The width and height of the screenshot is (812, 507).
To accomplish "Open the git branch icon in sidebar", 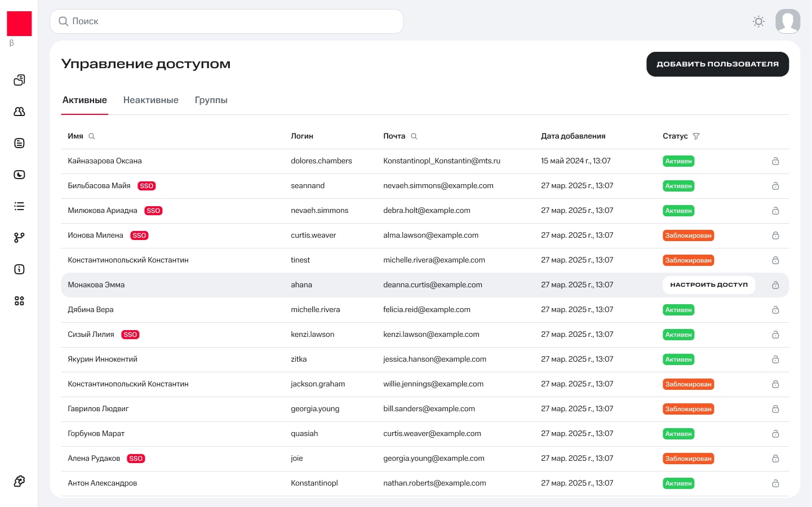I will [19, 238].
